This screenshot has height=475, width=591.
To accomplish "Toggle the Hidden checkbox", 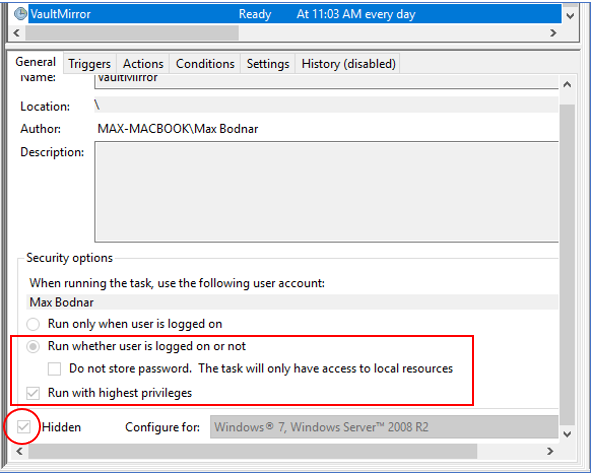I will (23, 427).
